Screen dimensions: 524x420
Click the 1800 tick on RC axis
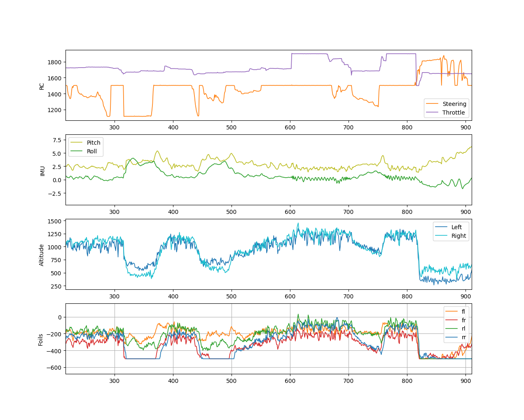pyautogui.click(x=54, y=62)
